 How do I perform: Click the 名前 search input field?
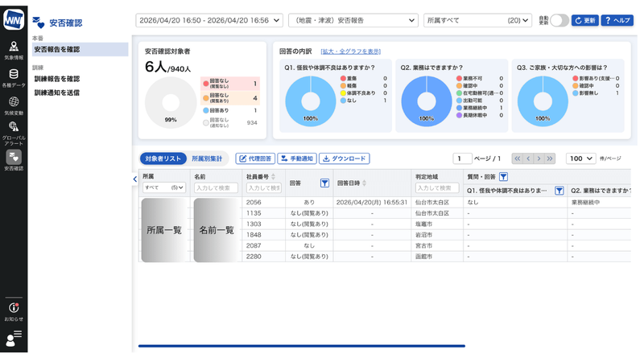click(x=216, y=188)
